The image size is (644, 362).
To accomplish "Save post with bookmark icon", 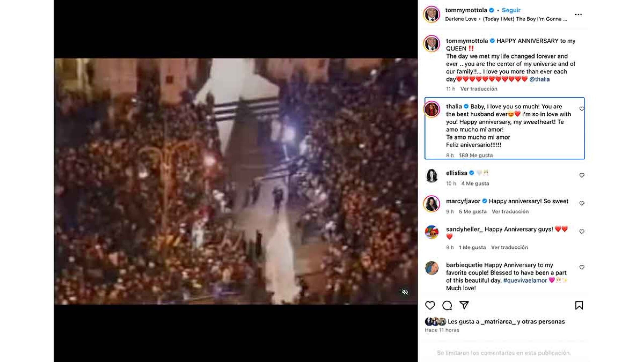I will click(x=579, y=305).
